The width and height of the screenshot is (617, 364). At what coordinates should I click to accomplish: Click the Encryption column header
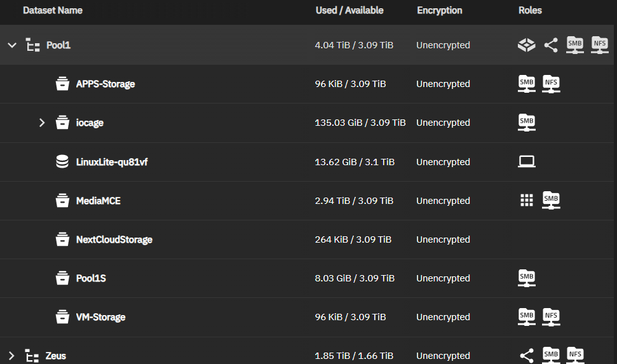pos(440,10)
